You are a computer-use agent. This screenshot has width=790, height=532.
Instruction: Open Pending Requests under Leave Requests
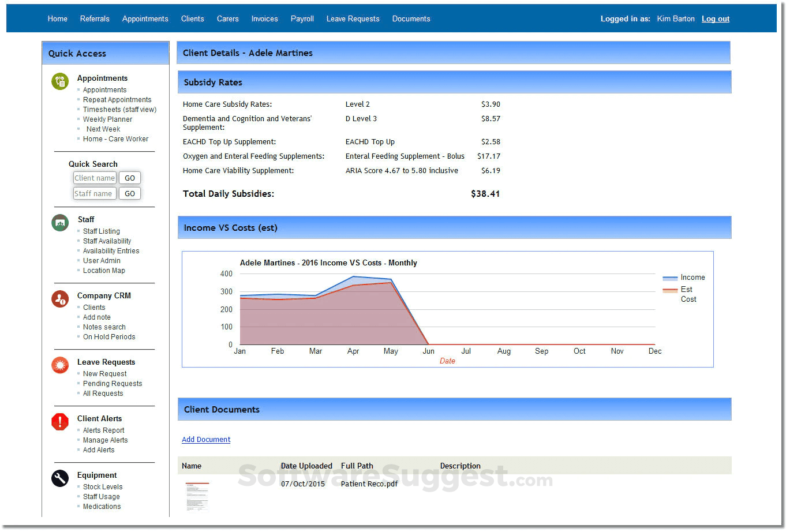pos(112,384)
